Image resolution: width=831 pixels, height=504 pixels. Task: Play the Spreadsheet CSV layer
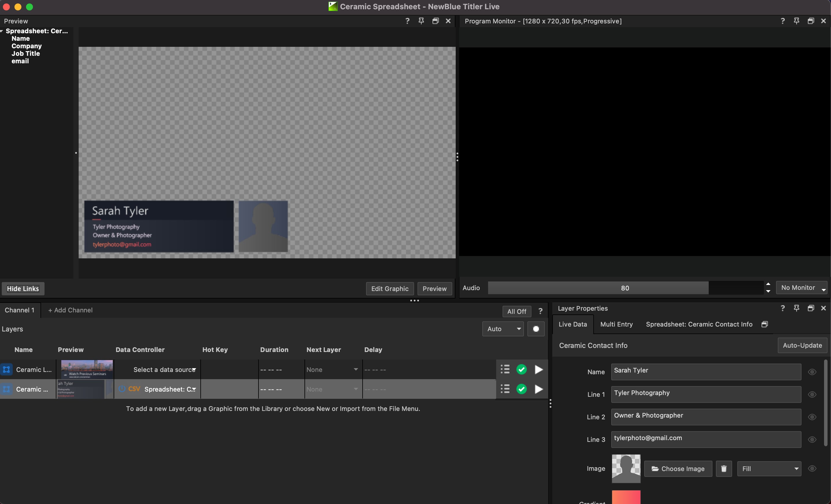(x=539, y=389)
